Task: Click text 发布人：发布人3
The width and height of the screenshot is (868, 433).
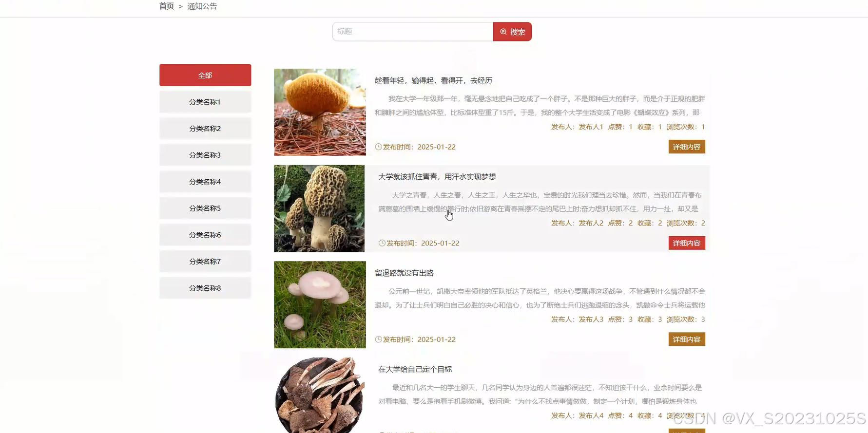Action: coord(577,320)
